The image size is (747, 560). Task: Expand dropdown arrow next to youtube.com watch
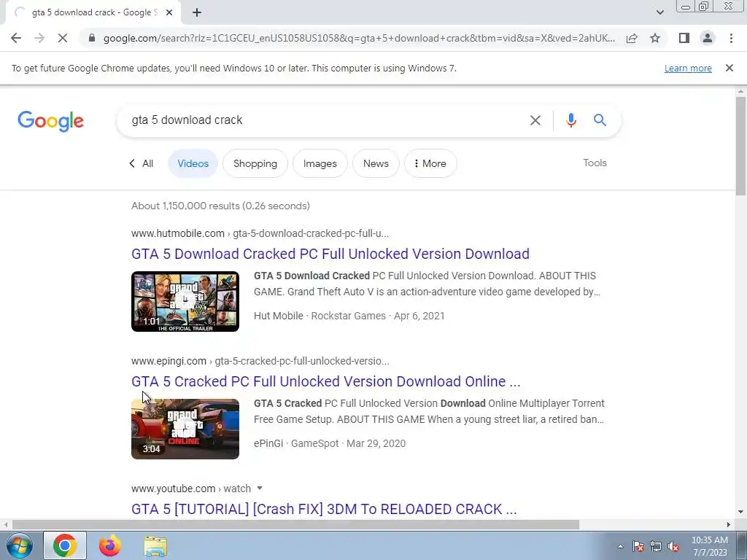(x=260, y=488)
